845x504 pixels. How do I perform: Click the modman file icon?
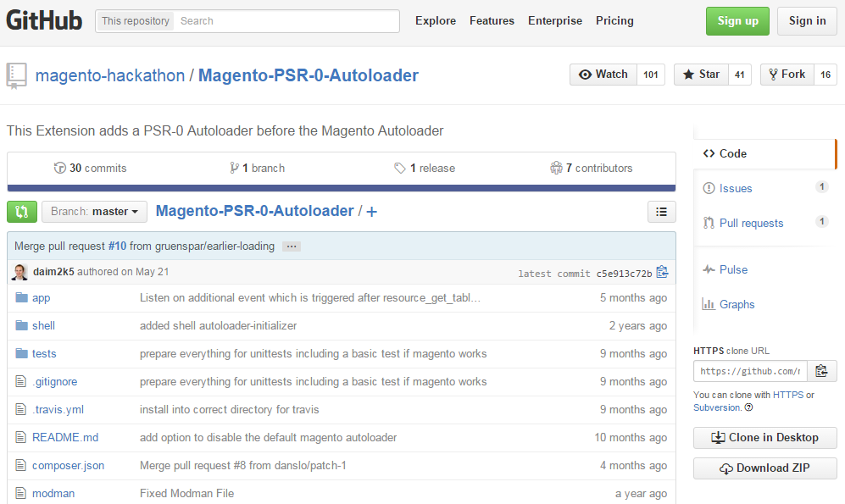pos(20,493)
